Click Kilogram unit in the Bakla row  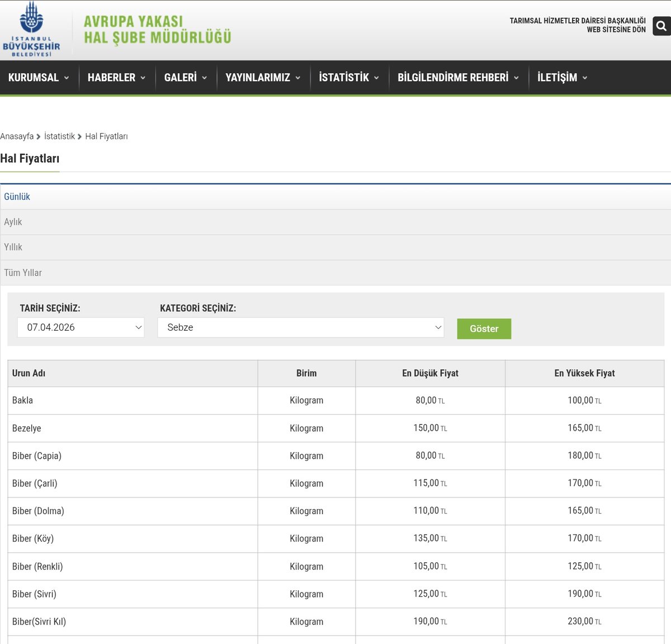(306, 401)
